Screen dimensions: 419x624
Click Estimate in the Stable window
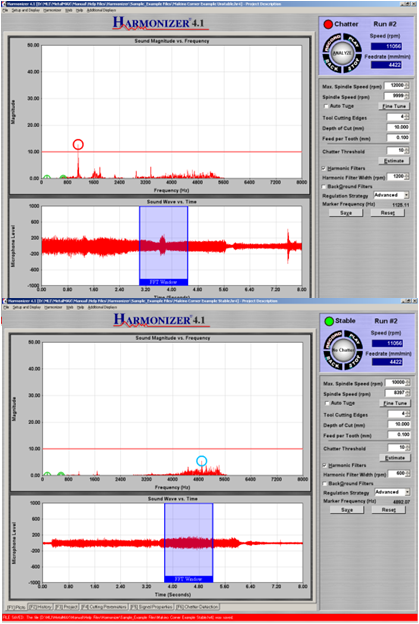coord(395,458)
